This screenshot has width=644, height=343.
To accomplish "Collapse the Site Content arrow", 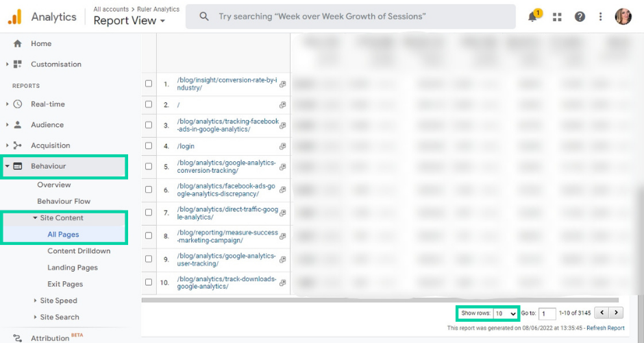I will [35, 218].
